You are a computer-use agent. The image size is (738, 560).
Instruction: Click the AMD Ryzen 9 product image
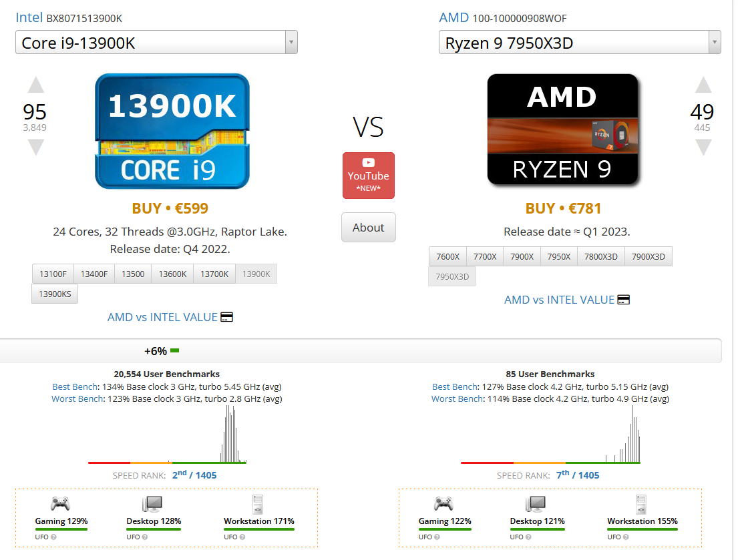563,129
